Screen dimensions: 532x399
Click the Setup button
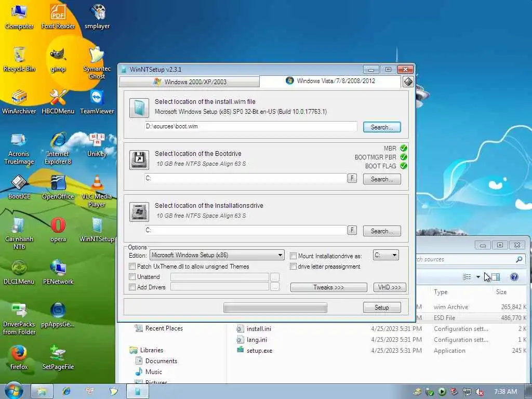(x=382, y=308)
